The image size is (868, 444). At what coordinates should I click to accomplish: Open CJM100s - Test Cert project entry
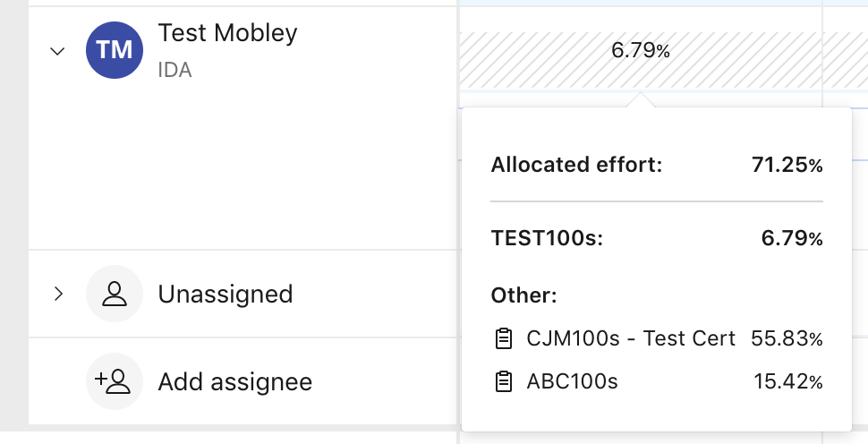coord(631,338)
